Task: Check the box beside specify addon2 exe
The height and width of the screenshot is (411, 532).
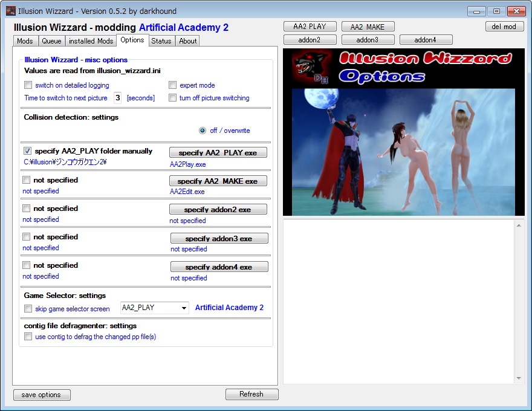Action: click(x=26, y=208)
